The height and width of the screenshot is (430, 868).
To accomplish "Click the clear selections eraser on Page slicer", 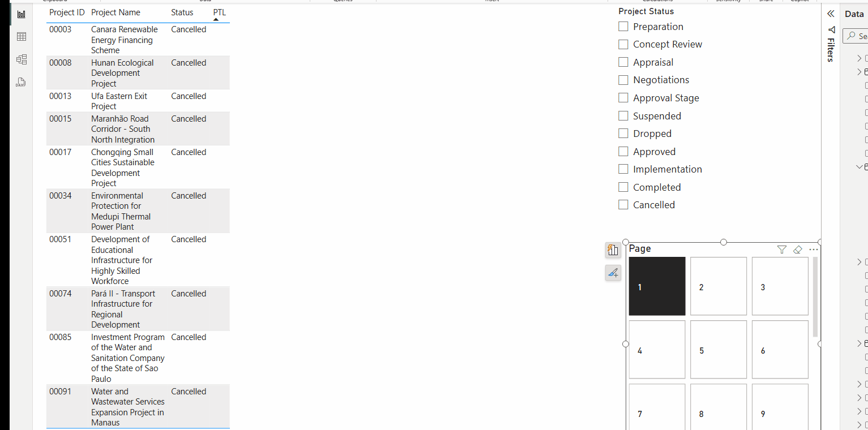I will click(x=798, y=250).
